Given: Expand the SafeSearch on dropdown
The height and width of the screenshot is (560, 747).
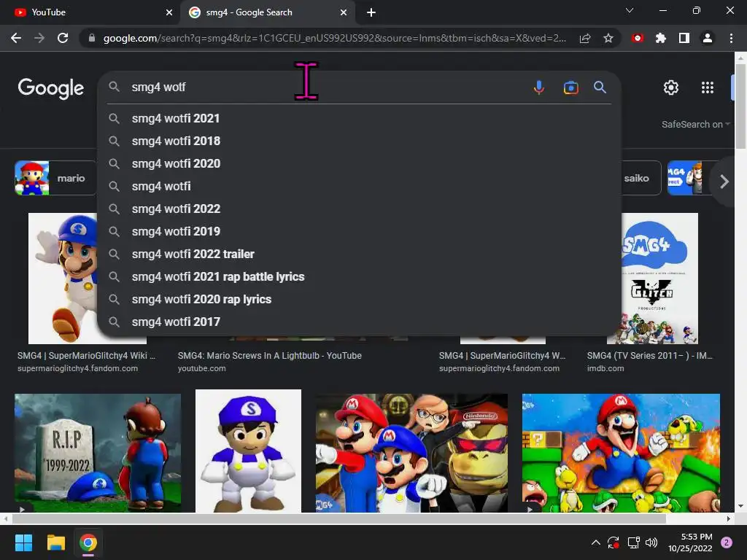Looking at the screenshot, I should click(695, 124).
